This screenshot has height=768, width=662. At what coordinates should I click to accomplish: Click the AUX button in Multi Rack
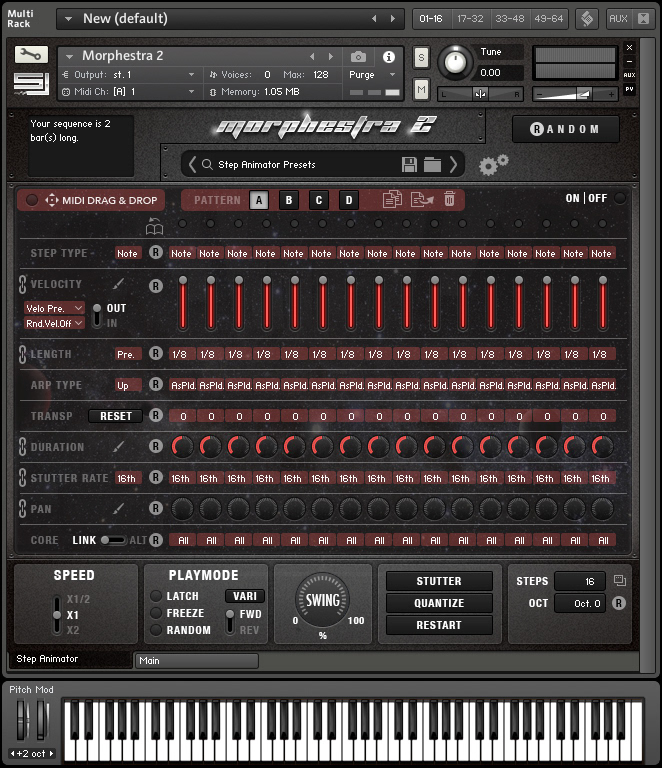[618, 19]
